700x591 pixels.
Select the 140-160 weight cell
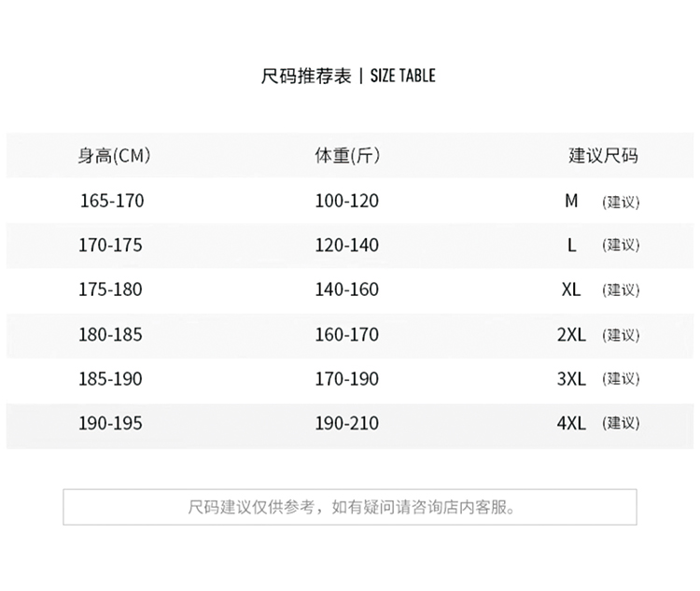coord(347,289)
